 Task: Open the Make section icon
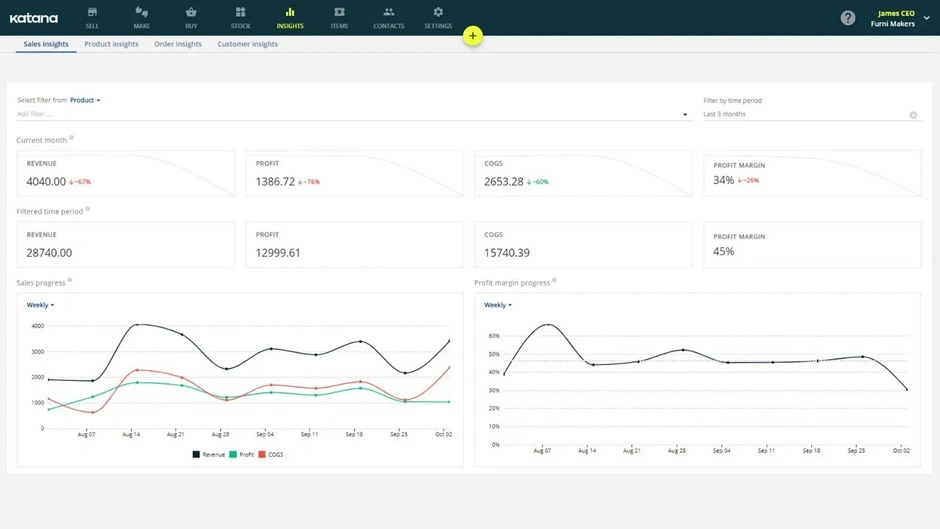(141, 13)
